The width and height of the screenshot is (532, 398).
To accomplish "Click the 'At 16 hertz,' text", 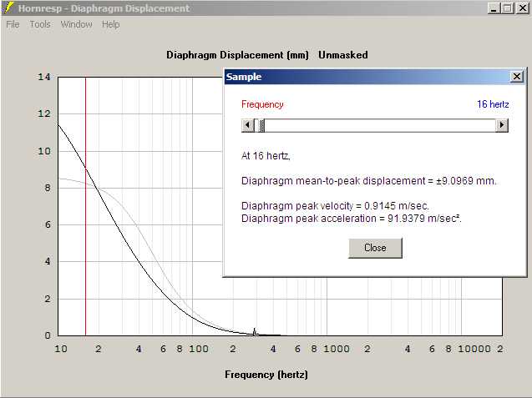I will click(x=266, y=155).
